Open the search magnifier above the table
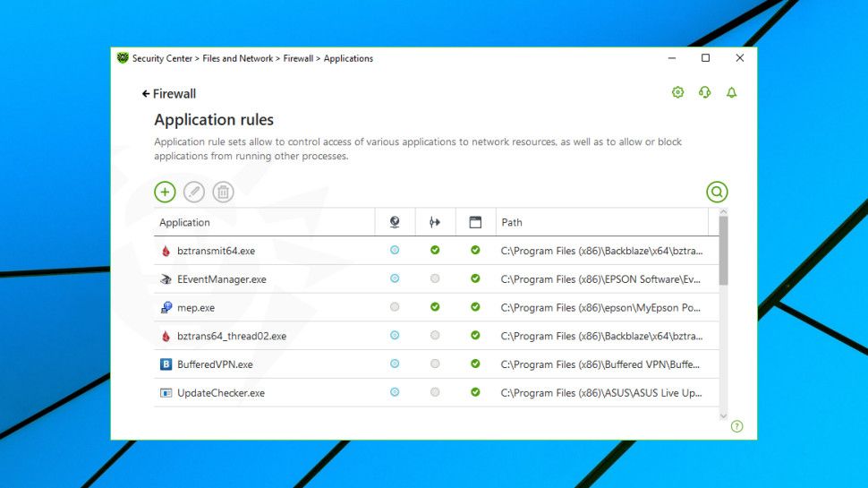 (717, 192)
